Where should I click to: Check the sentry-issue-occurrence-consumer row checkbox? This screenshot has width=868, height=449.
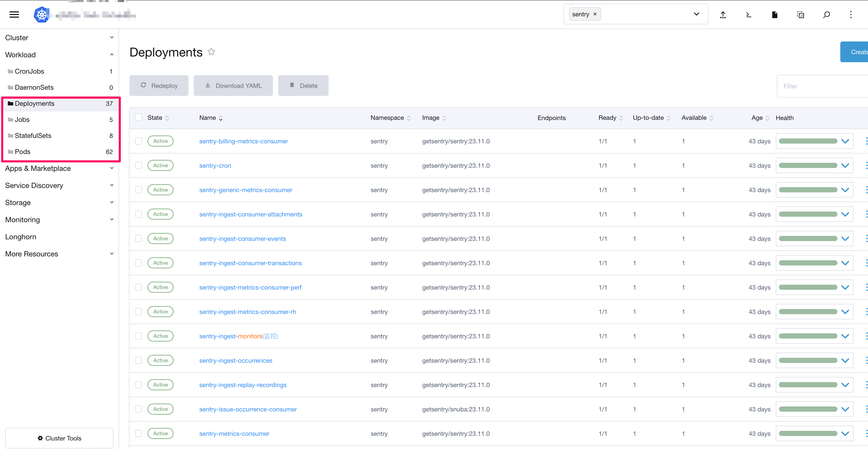click(x=139, y=409)
